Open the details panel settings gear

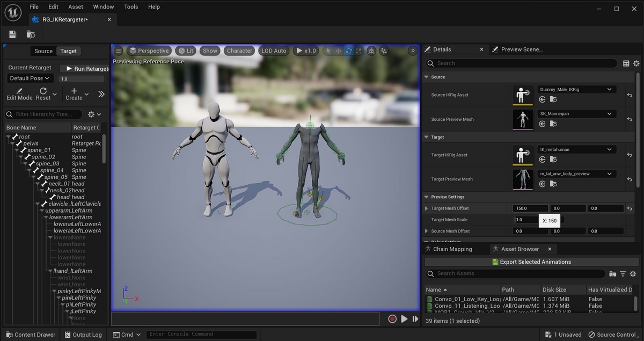click(637, 63)
